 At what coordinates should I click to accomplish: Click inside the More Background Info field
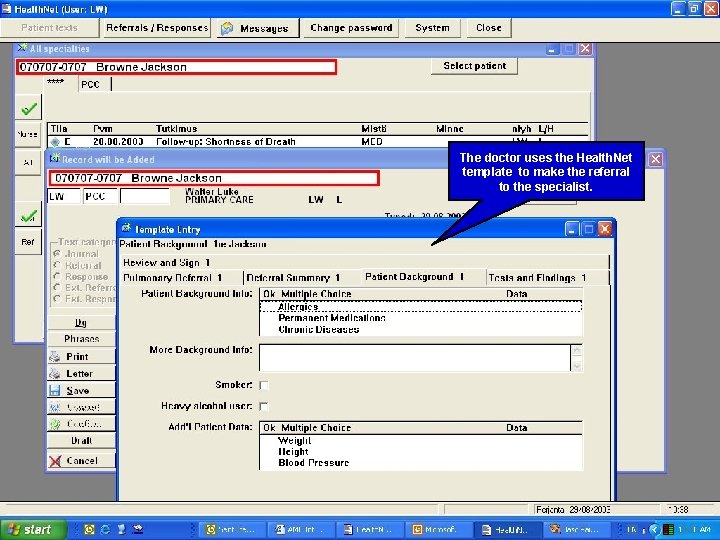tap(415, 357)
